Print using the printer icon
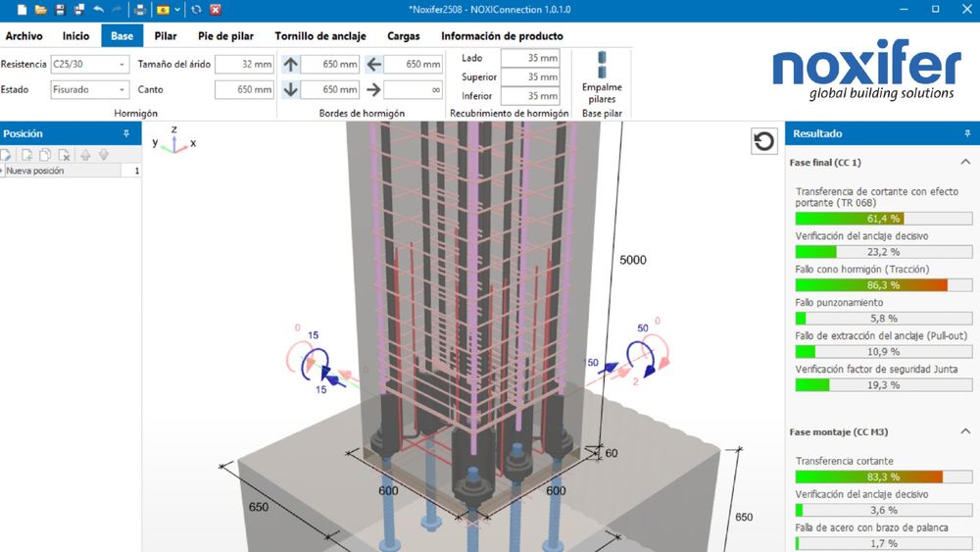This screenshot has height=552, width=980. (139, 10)
